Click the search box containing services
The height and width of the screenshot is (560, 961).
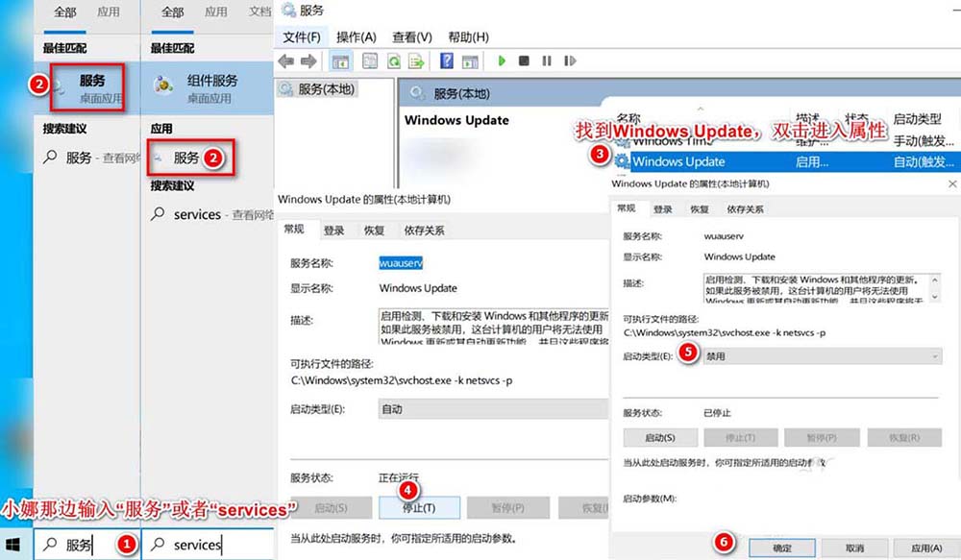[208, 544]
